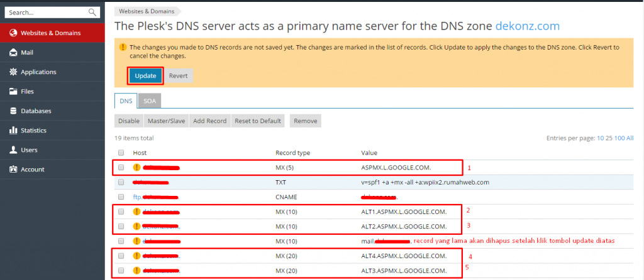Check the ALT1.ASPMX.L.GOOGLE.COM row
This screenshot has width=644, height=280.
point(121,212)
